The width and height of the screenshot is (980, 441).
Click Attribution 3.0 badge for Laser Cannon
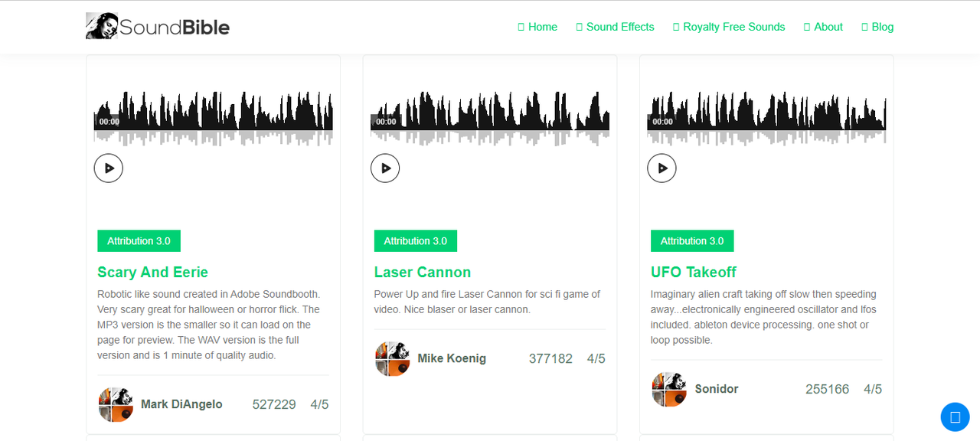[415, 240]
